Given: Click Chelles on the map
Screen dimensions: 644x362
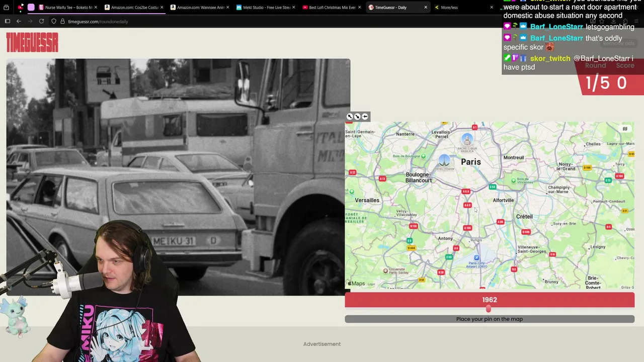Looking at the screenshot, I should (593, 144).
